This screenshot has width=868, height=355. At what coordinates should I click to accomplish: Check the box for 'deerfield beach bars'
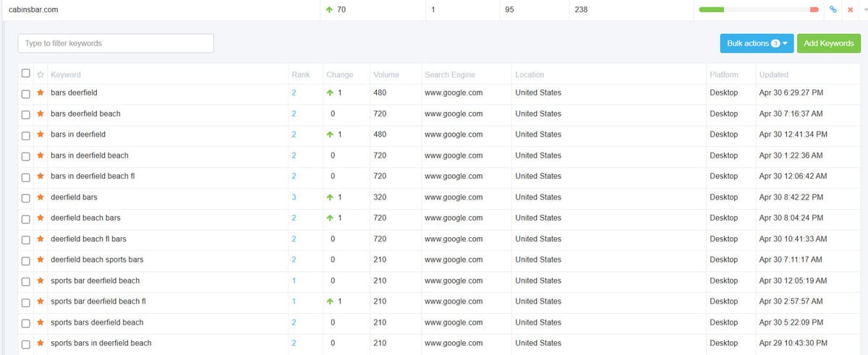click(x=26, y=218)
